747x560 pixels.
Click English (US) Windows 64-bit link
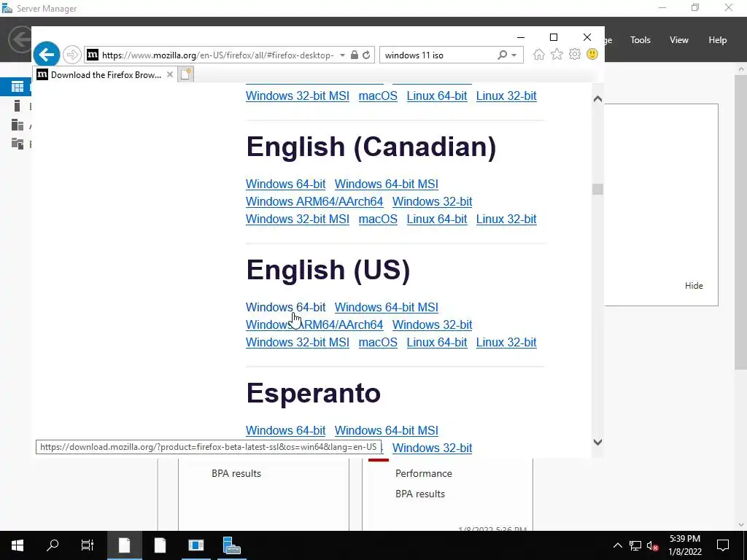(x=285, y=307)
